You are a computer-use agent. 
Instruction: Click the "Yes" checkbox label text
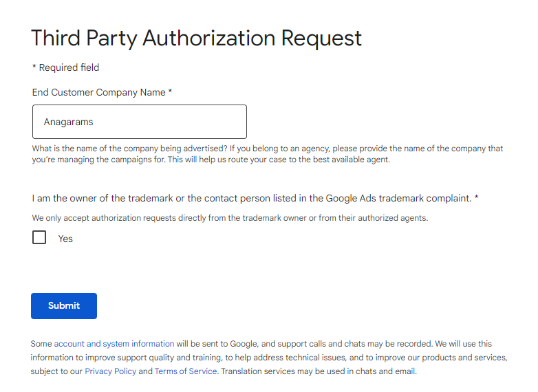point(65,239)
